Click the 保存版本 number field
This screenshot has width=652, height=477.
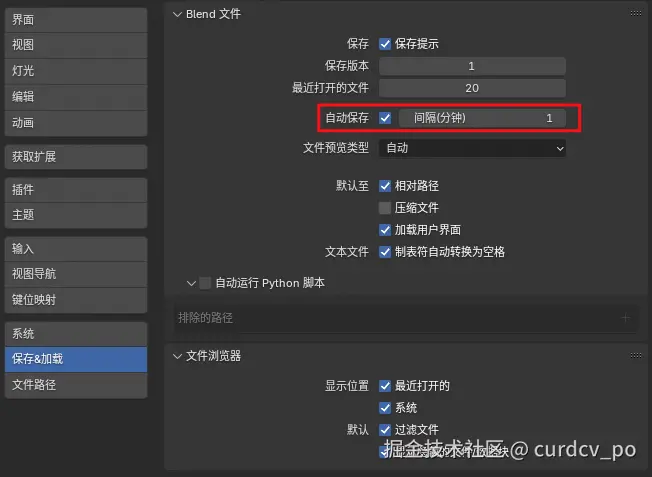point(472,66)
